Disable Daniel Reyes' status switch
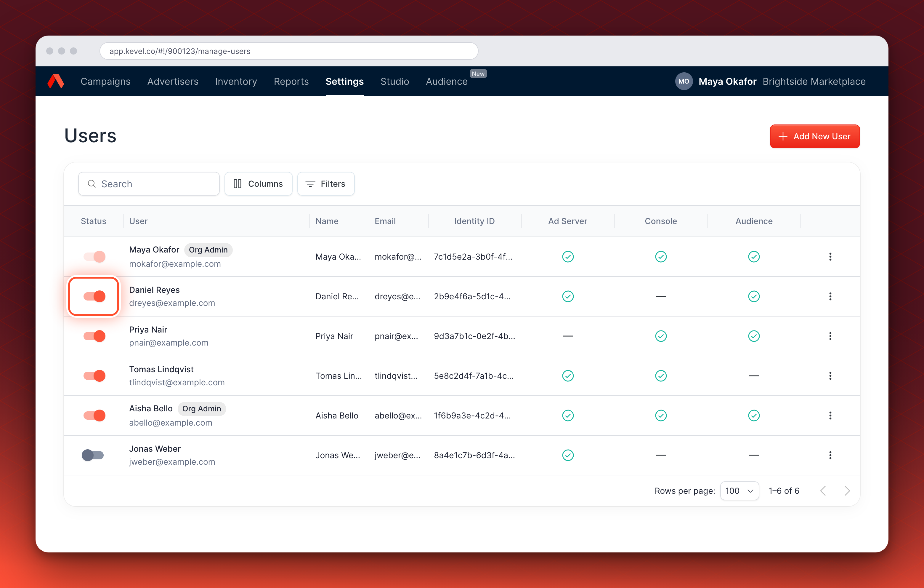This screenshot has height=588, width=924. tap(94, 296)
